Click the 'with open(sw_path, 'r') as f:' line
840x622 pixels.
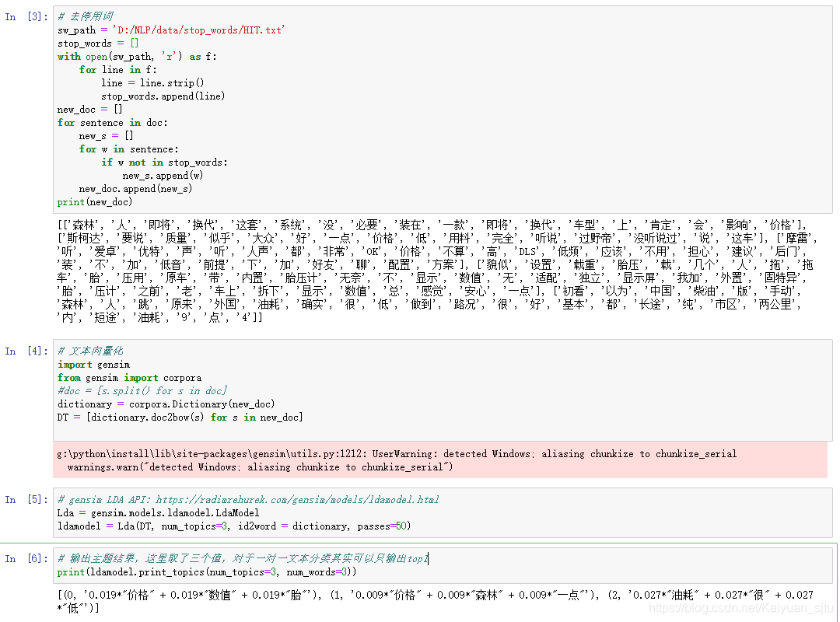point(137,56)
